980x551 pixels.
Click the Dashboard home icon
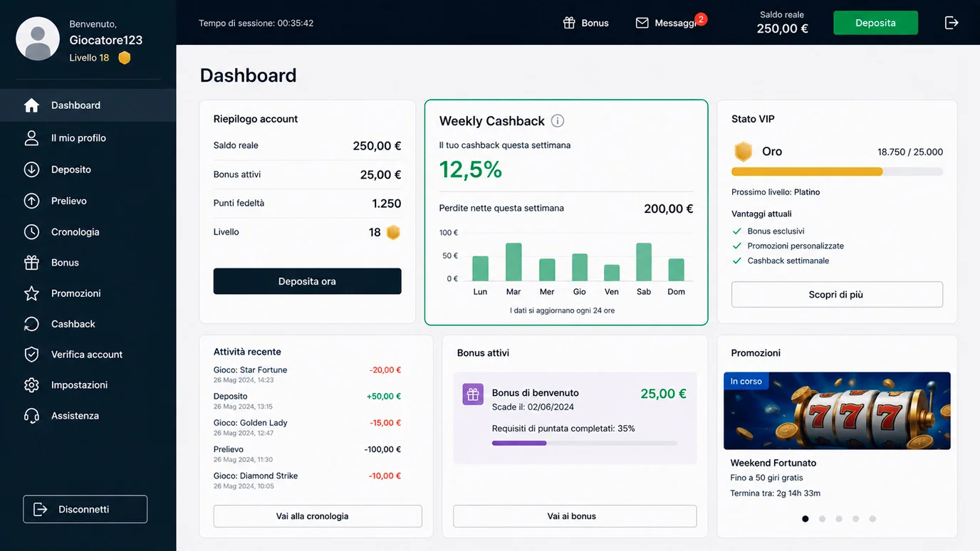click(x=31, y=105)
